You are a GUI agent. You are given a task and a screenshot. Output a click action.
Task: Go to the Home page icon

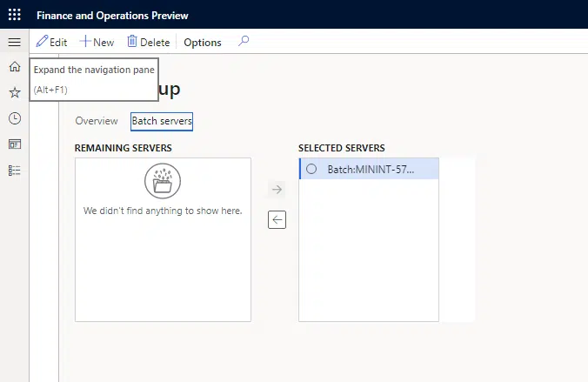15,67
